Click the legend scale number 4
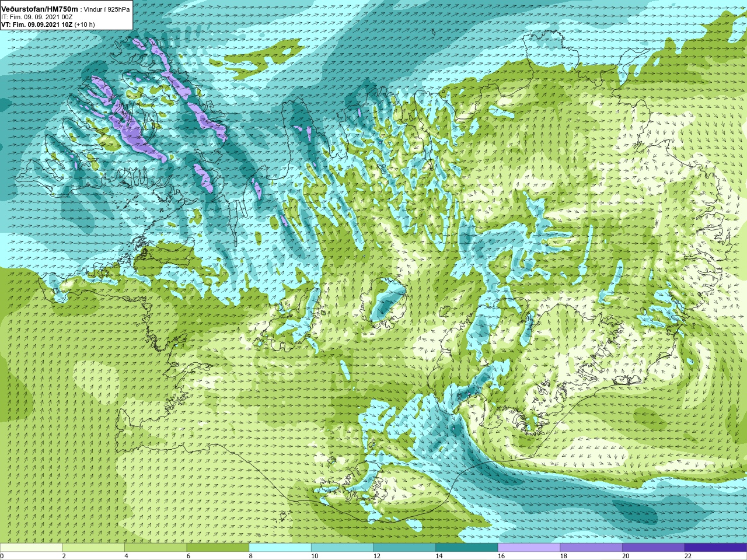 126,556
